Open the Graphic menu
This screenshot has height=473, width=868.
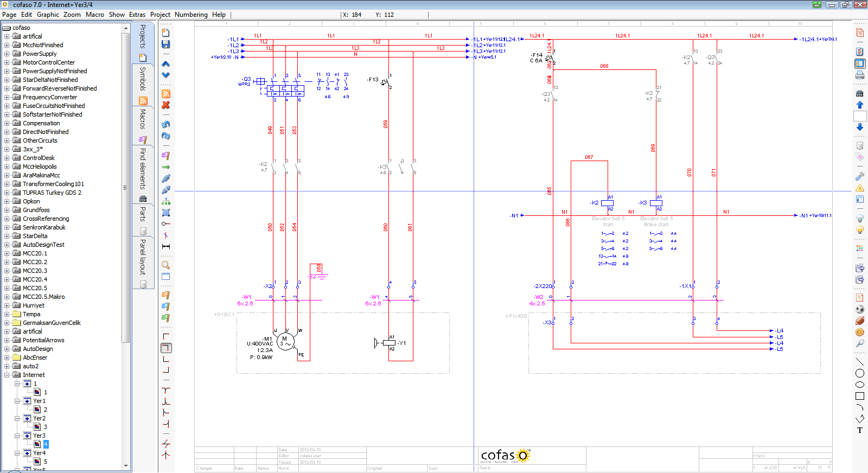[x=48, y=15]
